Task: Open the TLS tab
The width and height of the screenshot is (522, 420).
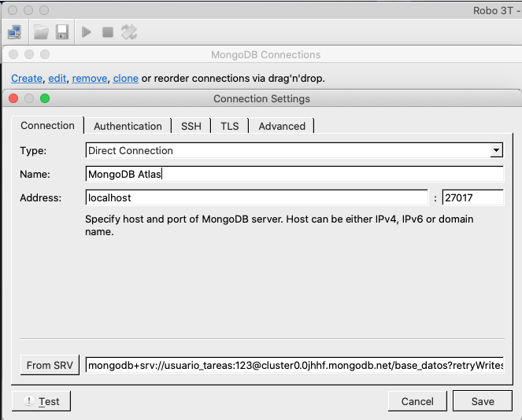Action: tap(230, 126)
